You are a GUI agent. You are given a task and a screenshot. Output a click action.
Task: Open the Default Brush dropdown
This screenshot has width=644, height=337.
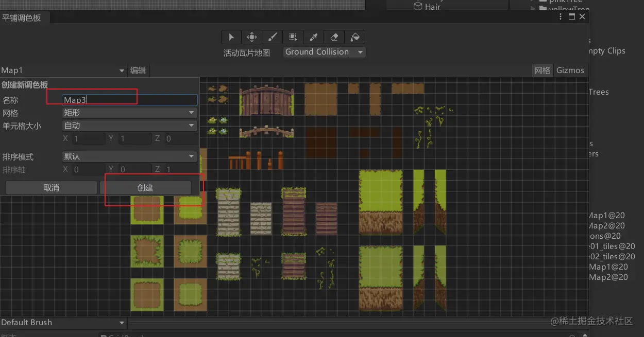click(63, 323)
